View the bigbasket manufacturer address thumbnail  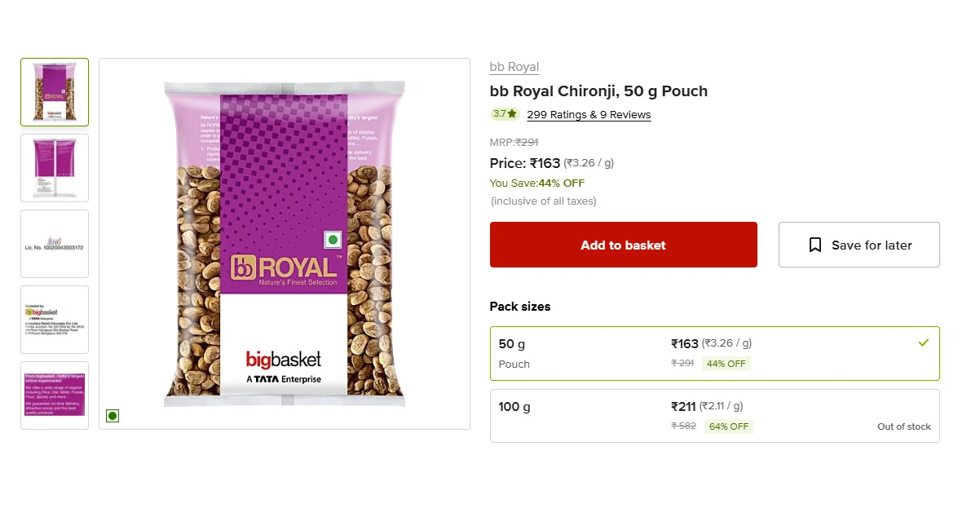[x=55, y=320]
